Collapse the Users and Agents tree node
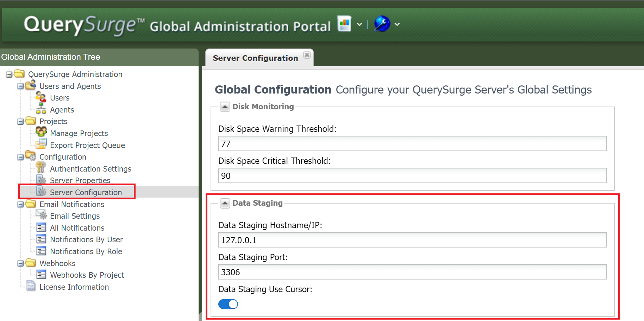Image resolution: width=644 pixels, height=321 pixels. pyautogui.click(x=20, y=86)
